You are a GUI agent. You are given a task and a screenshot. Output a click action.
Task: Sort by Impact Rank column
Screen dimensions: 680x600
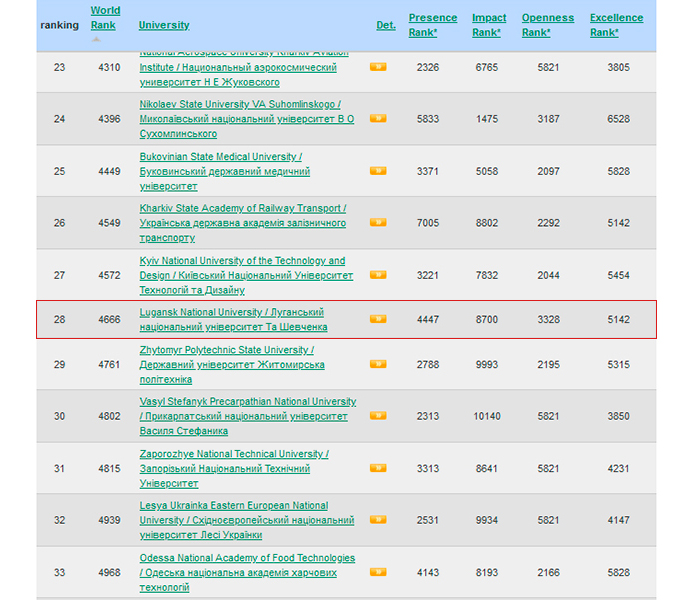(x=489, y=25)
